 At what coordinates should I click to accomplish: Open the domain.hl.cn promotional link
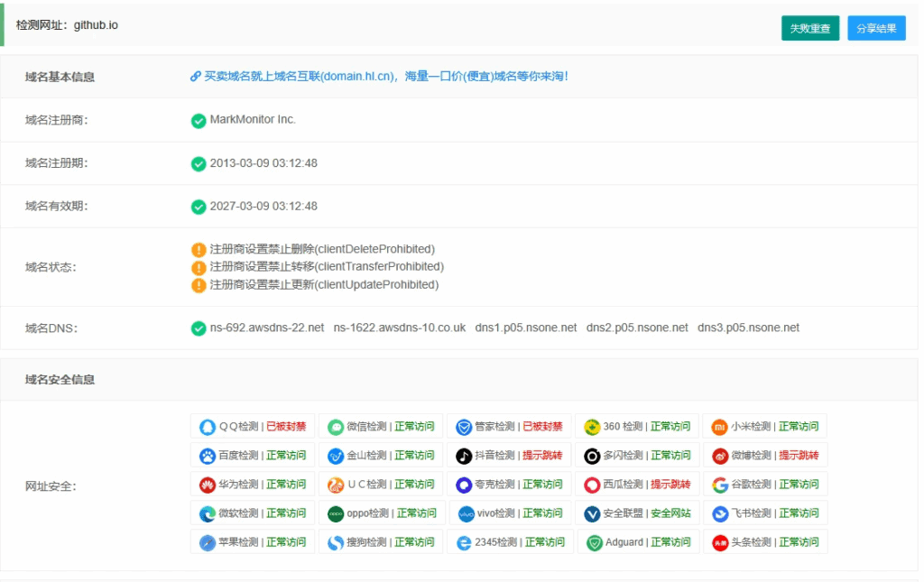coord(386,77)
